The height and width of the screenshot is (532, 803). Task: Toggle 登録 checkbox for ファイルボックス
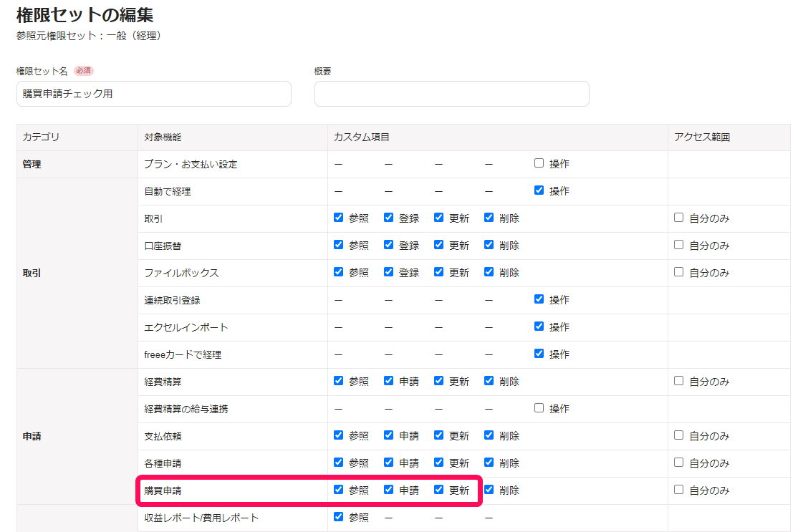388,271
